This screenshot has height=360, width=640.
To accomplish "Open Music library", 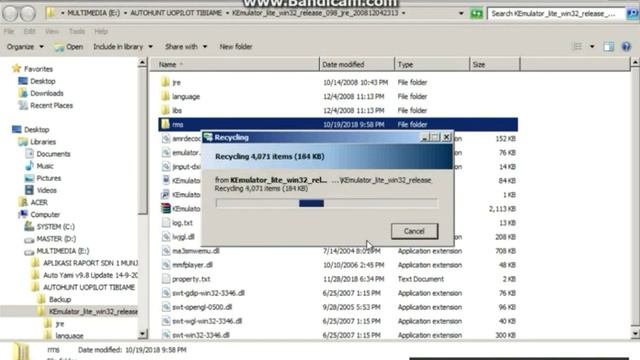I will (44, 166).
